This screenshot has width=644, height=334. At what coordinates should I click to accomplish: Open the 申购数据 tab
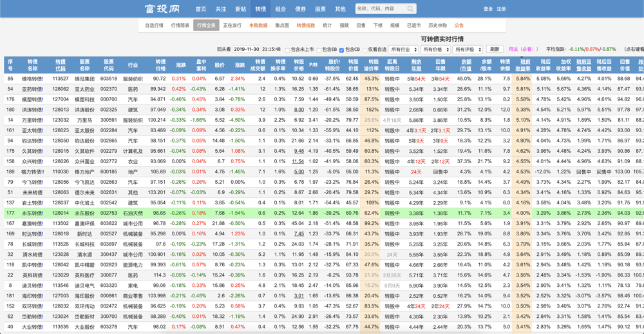(258, 25)
